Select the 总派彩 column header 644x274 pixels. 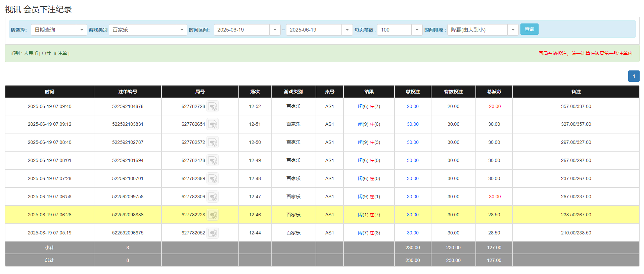[494, 92]
